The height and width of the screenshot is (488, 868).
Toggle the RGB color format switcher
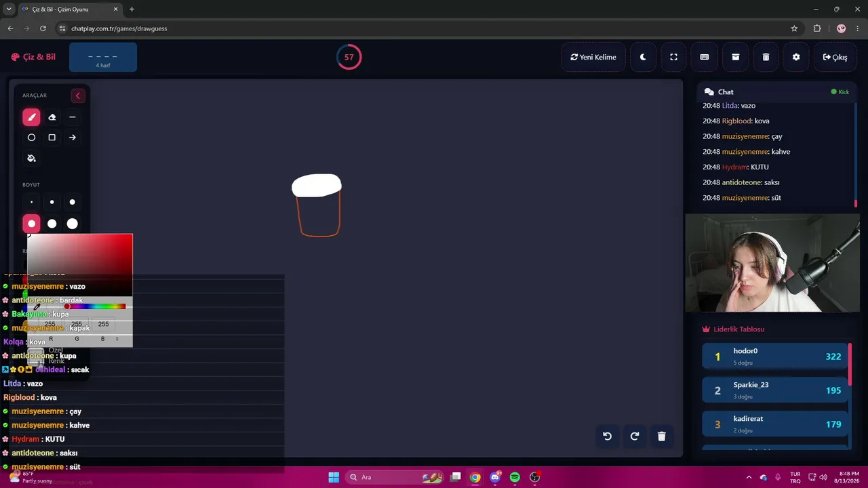coord(117,339)
